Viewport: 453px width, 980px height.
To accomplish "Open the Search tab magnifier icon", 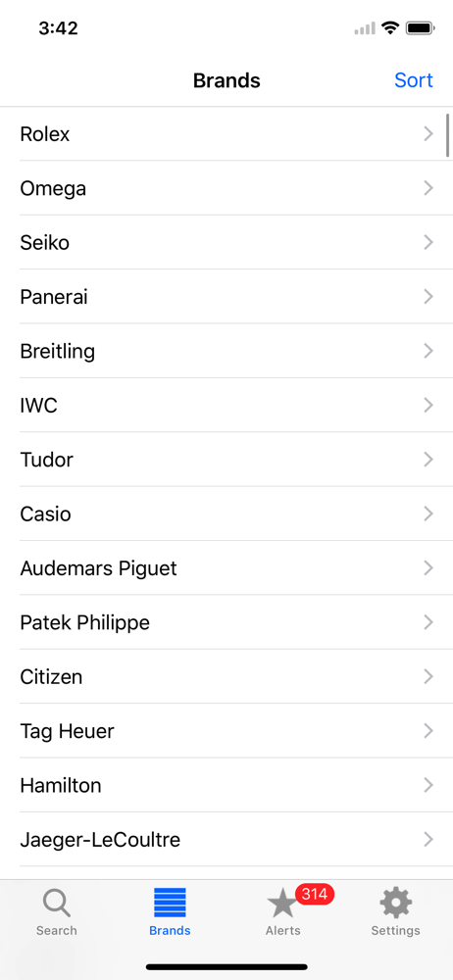I will click(56, 904).
